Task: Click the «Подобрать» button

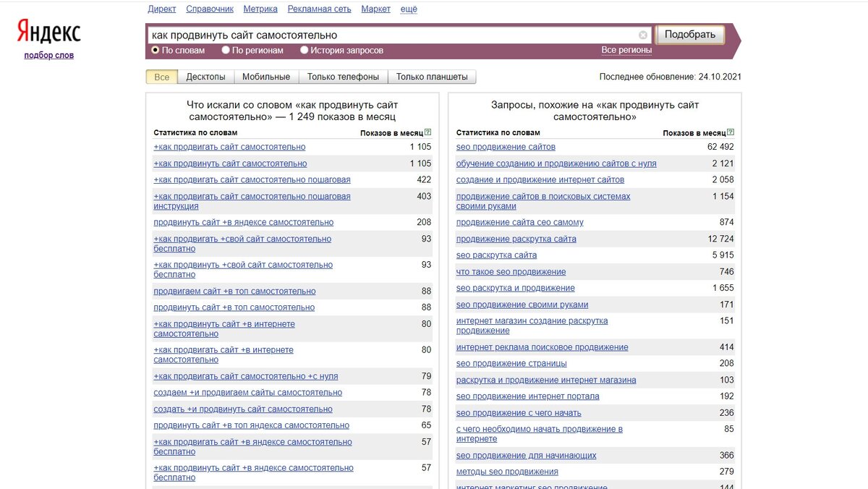Action: coord(690,35)
